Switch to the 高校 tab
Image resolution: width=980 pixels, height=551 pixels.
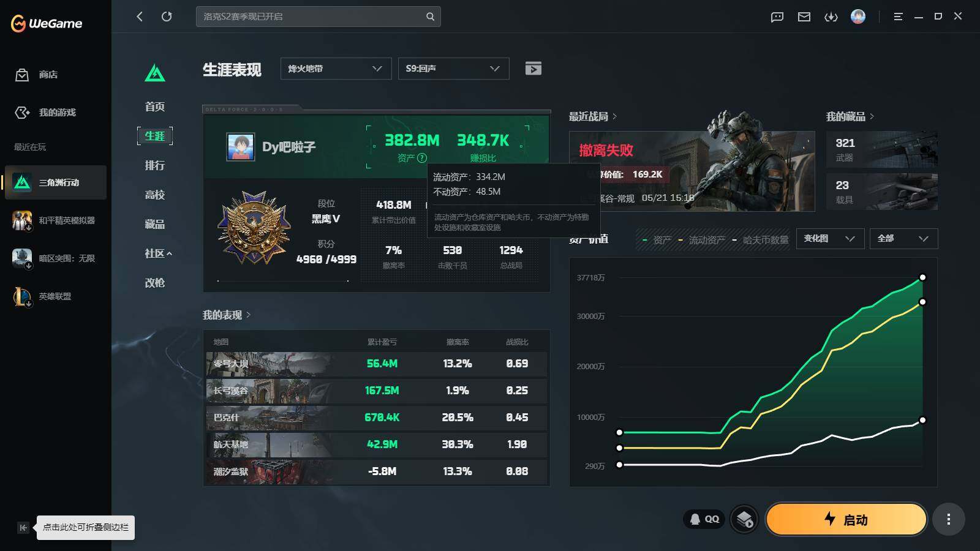coord(155,195)
